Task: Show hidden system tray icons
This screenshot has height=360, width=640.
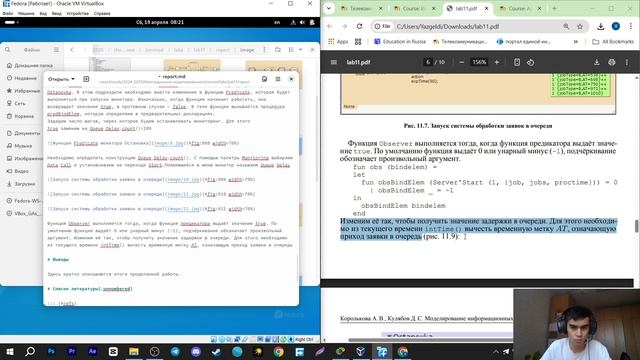Action: pos(496,351)
